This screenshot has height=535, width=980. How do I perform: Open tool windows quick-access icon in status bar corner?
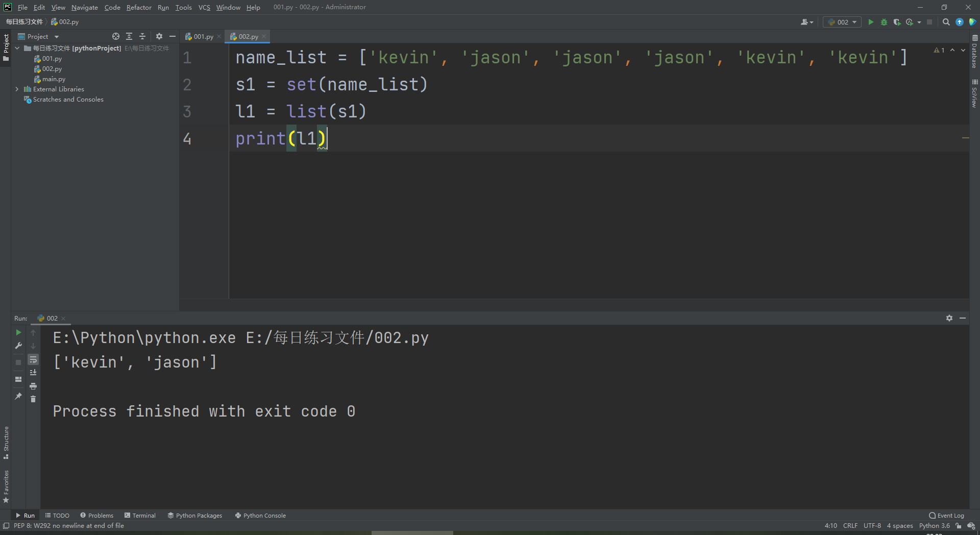pos(6,526)
